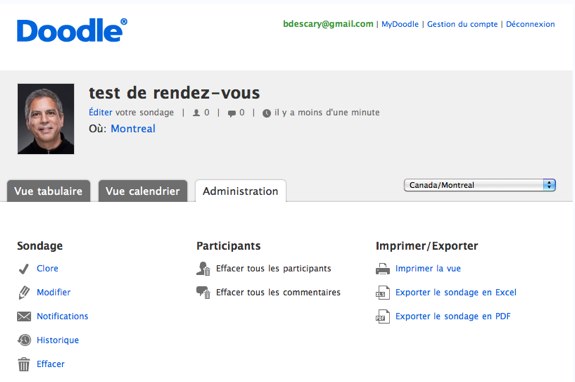Open the Montreal location link
Viewport: 575px width, 382px height.
coord(133,129)
